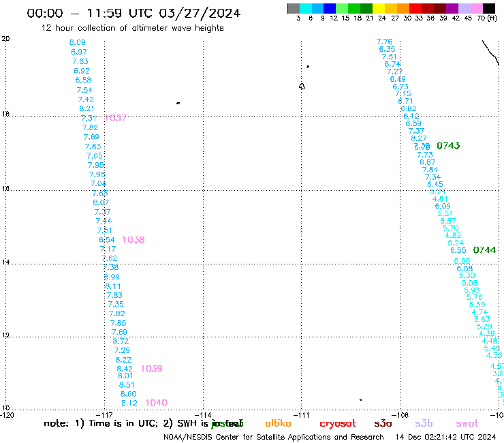Viewport: 504px width, 443px height.
Task: Click the wave height value 8.21
Action: (x=86, y=109)
